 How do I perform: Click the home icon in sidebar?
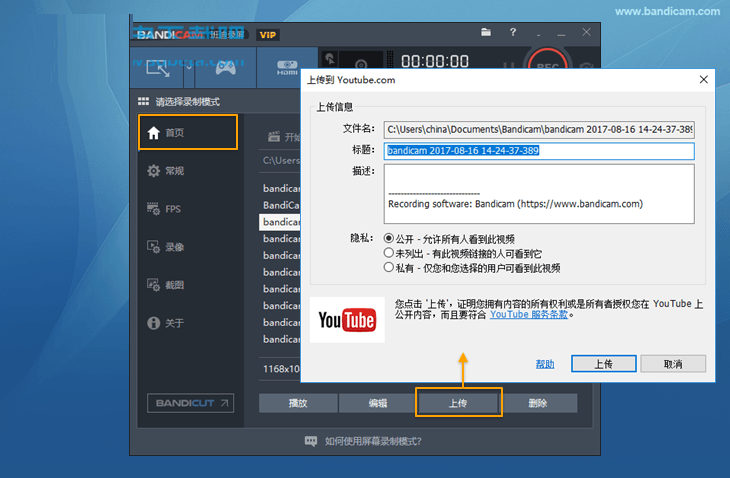tap(154, 133)
